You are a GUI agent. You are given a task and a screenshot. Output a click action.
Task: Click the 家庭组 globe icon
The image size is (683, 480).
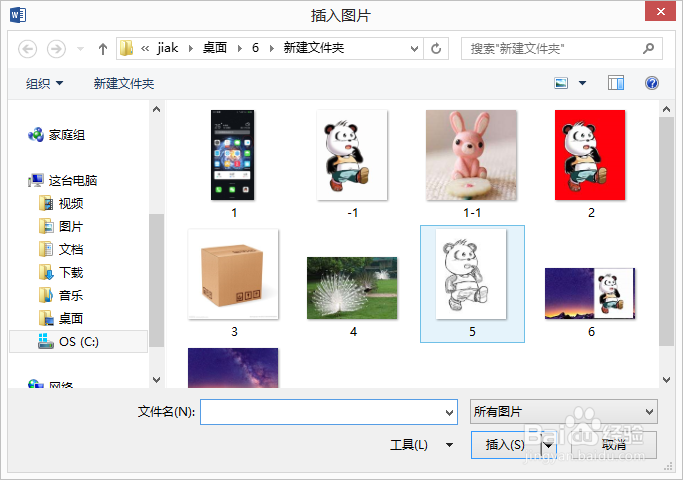click(36, 135)
